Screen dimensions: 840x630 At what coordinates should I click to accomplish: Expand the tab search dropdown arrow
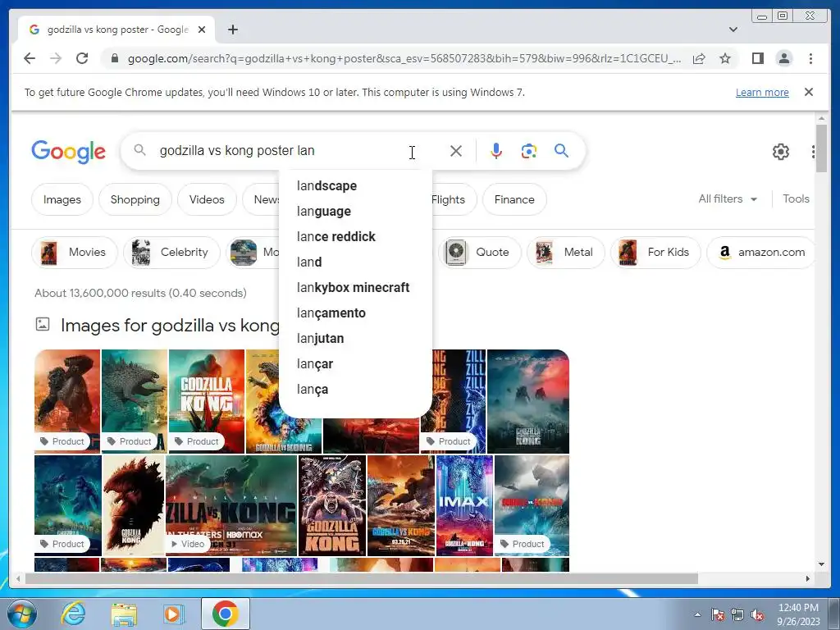pos(733,30)
